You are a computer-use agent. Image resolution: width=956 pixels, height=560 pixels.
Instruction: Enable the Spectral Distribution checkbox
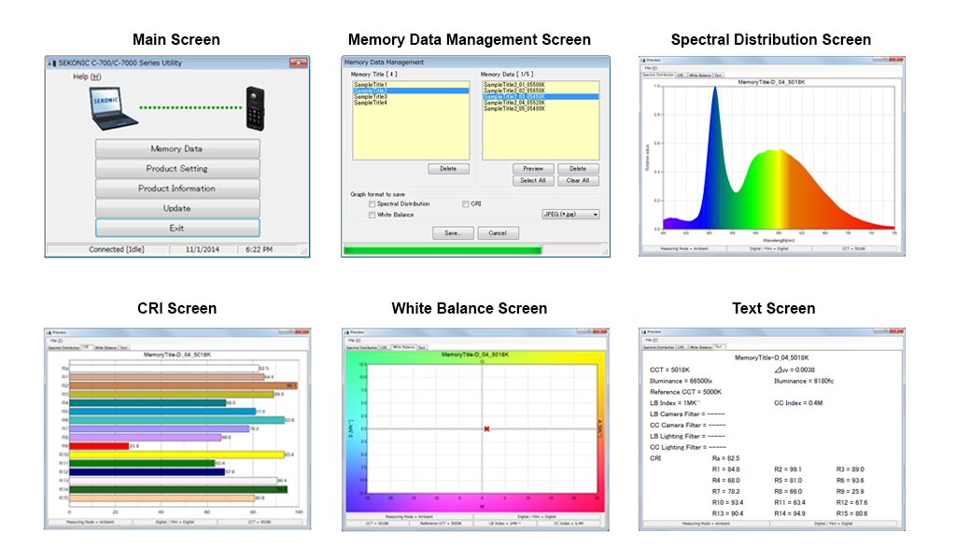pyautogui.click(x=373, y=203)
